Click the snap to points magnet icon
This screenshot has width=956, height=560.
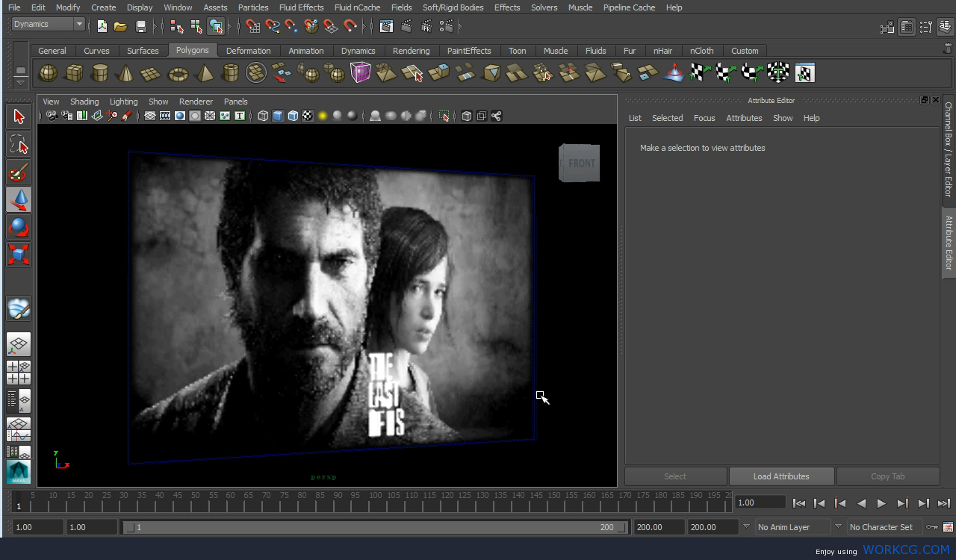coord(292,26)
